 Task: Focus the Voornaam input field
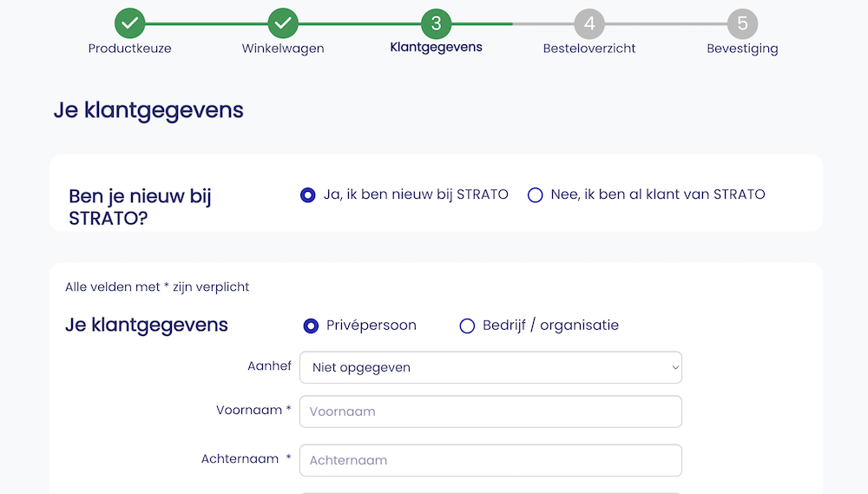pos(490,412)
